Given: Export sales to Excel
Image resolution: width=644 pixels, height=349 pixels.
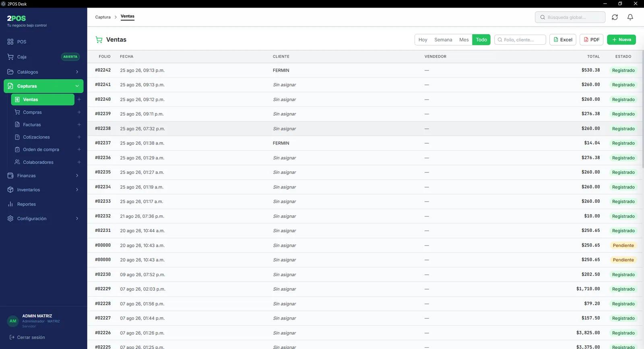Looking at the screenshot, I should (x=563, y=40).
